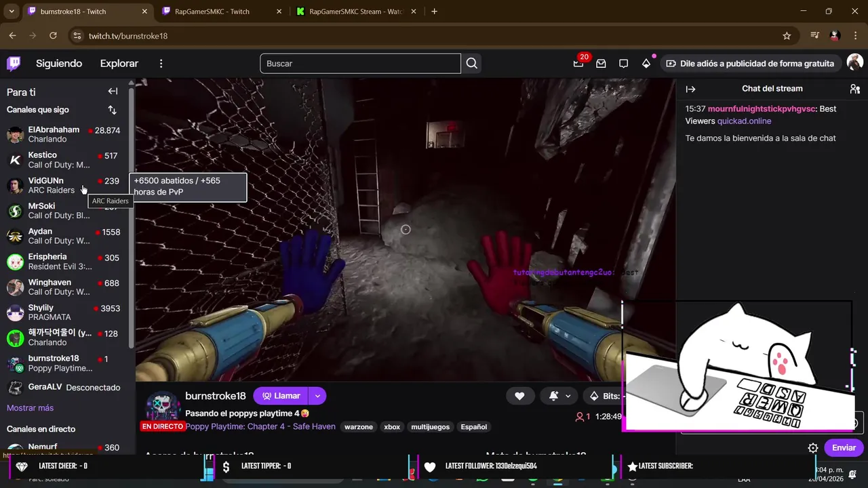Open VidGUNn channel in sidebar
The height and width of the screenshot is (488, 868).
(x=63, y=185)
